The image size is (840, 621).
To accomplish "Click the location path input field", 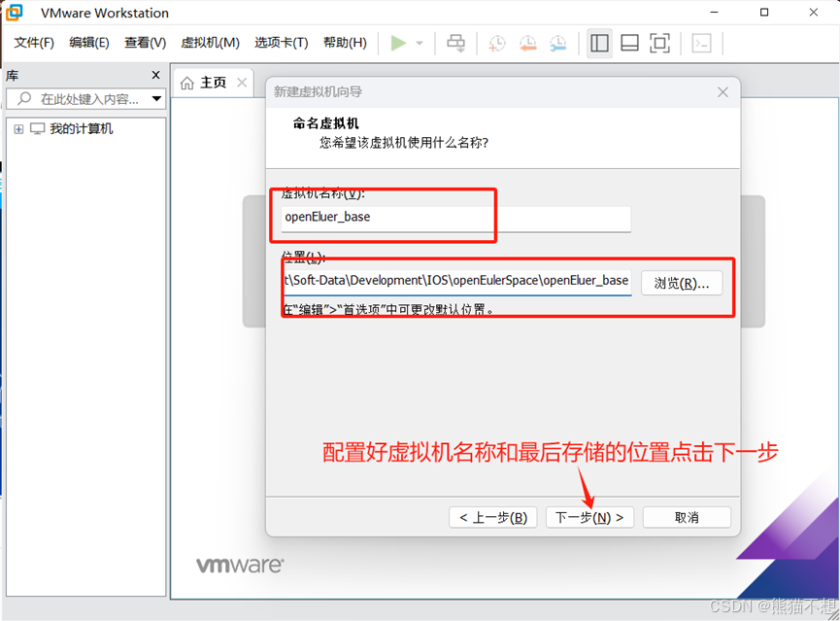I will tap(457, 282).
